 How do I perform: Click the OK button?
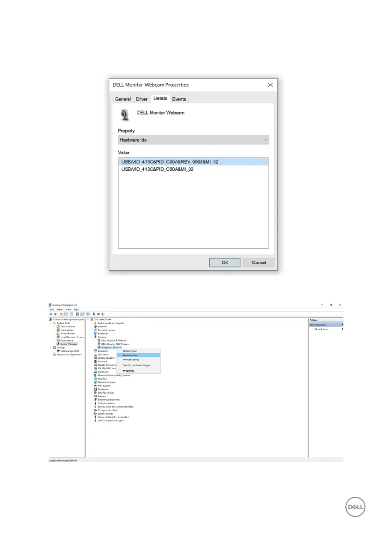coord(224,262)
